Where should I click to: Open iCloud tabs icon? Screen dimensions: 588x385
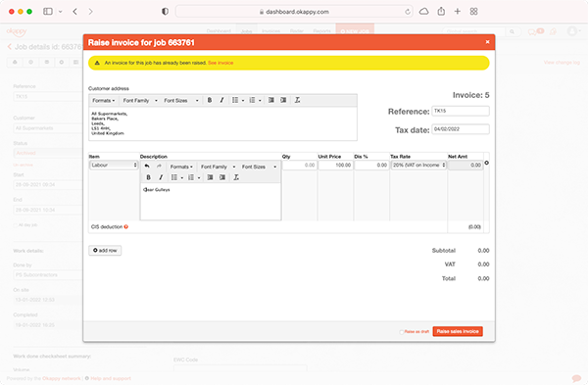(x=423, y=11)
